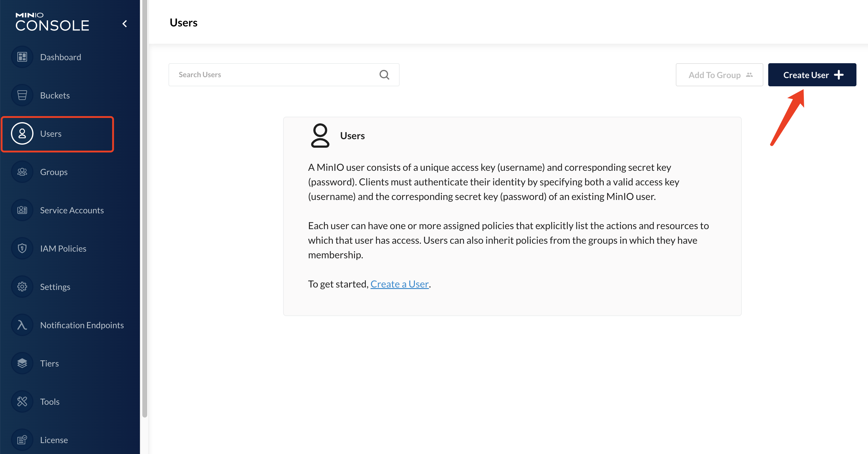Click the Dashboard icon in sidebar
This screenshot has width=868, height=454.
21,56
